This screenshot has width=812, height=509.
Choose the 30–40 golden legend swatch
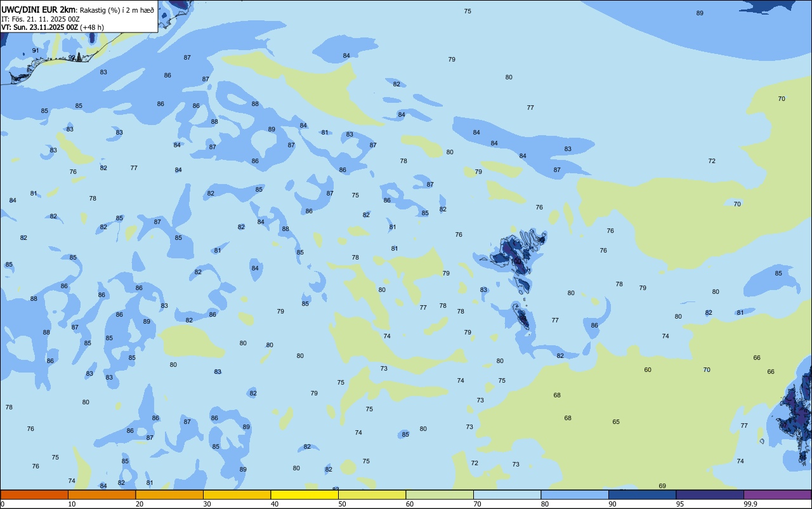[237, 494]
